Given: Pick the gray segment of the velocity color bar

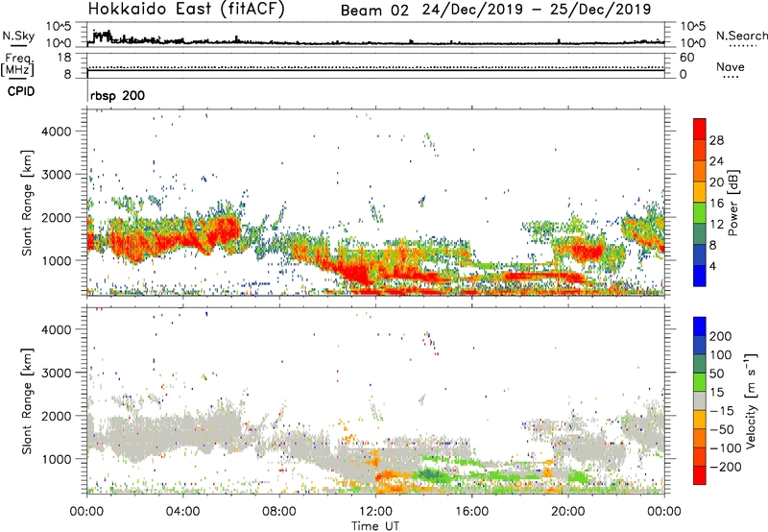Looking at the screenshot, I should pyautogui.click(x=700, y=400).
